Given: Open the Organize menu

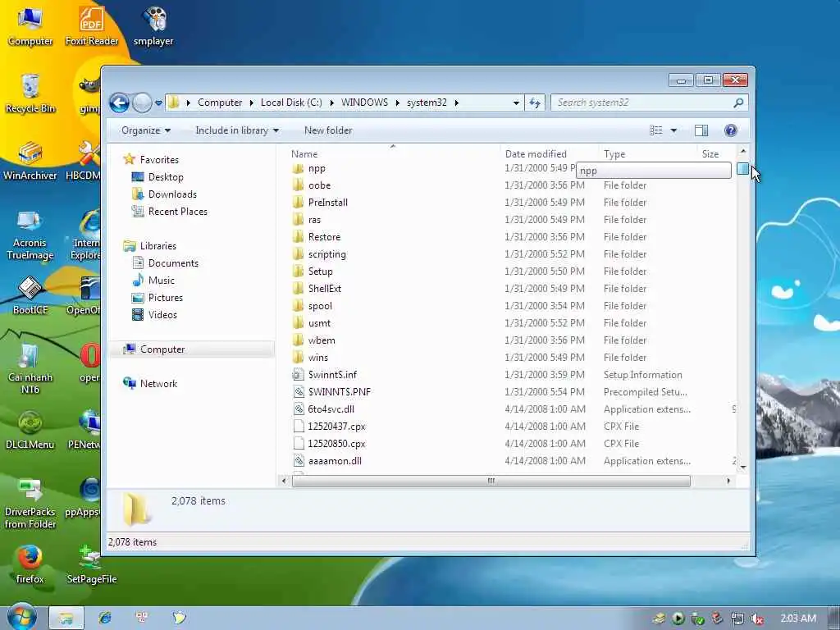Looking at the screenshot, I should [146, 130].
